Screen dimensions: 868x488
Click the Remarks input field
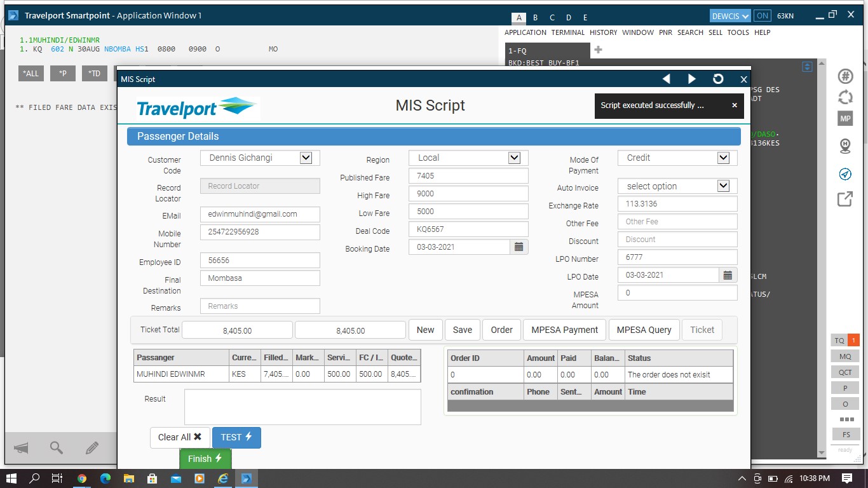[260, 306]
